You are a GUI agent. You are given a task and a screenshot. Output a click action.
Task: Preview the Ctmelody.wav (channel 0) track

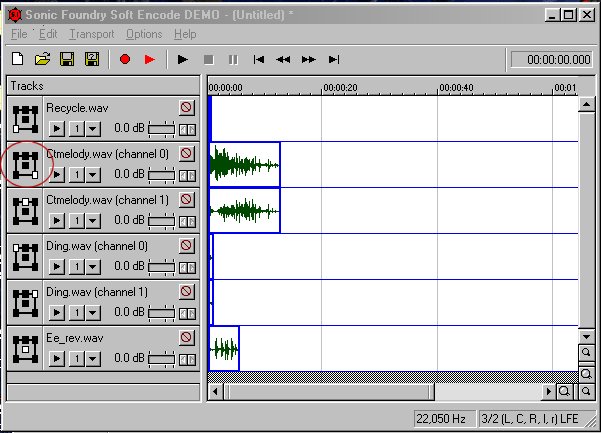point(57,174)
